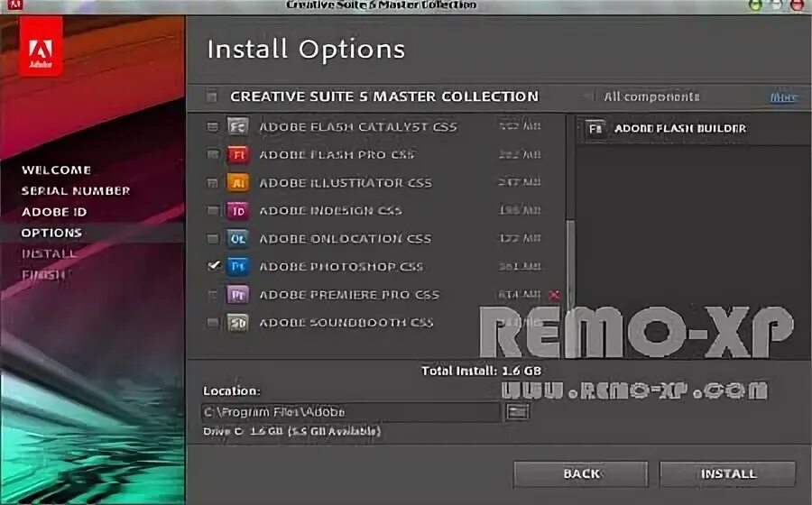Screen dimensions: 812x505
Task: Select the Finish step in sidebar
Action: (x=43, y=275)
